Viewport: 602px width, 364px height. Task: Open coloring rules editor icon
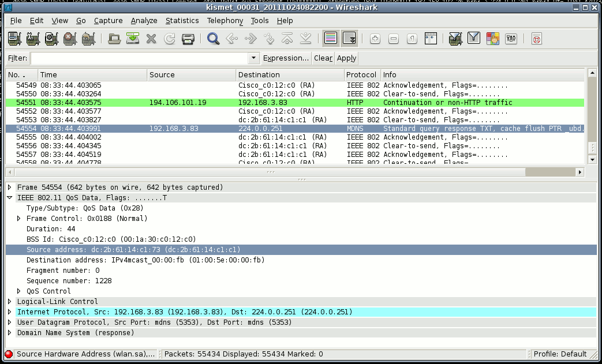coord(492,39)
